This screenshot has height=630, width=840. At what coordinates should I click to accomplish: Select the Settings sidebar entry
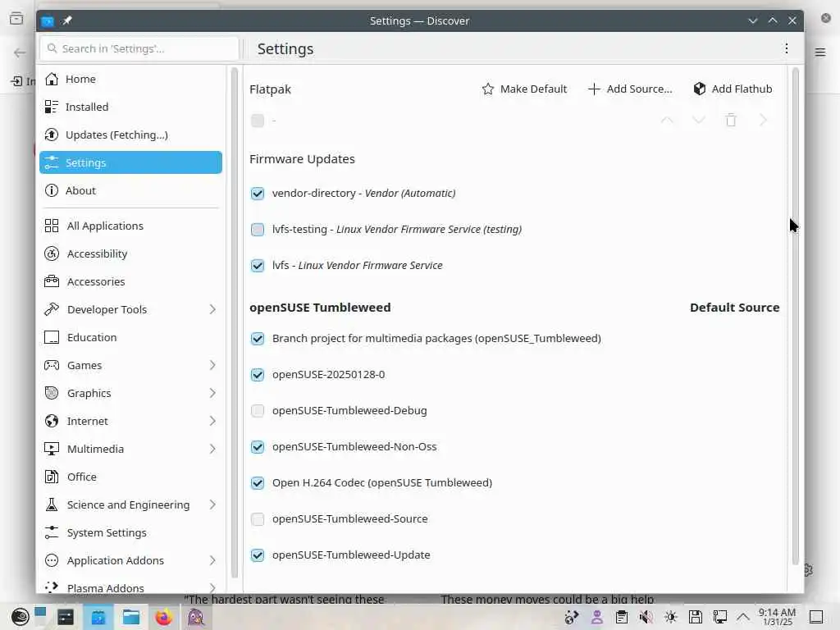130,162
